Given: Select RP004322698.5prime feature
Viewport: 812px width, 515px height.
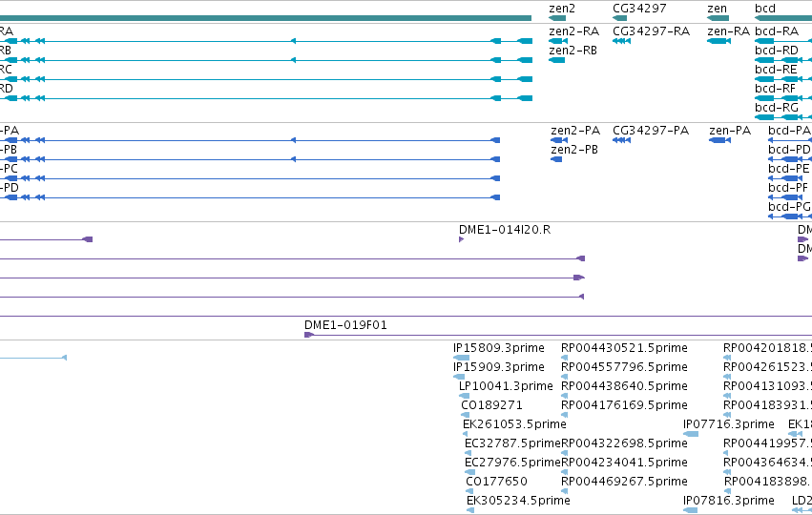Looking at the screenshot, I should pos(565,453).
